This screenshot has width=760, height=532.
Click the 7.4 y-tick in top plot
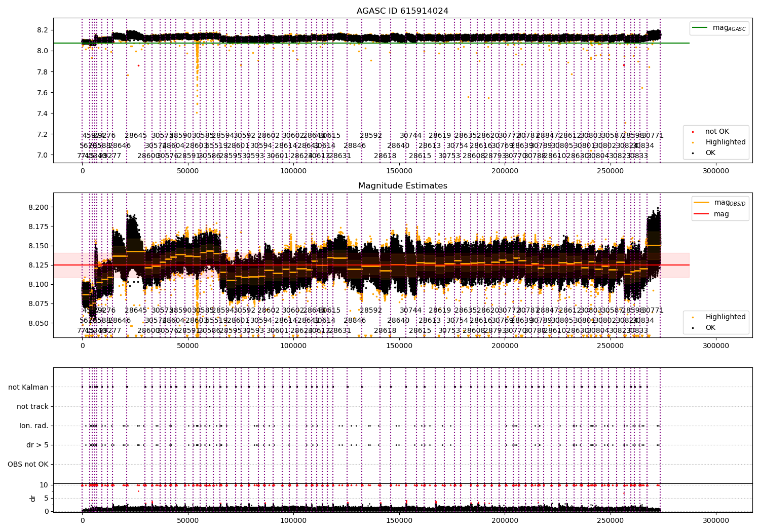(x=43, y=113)
